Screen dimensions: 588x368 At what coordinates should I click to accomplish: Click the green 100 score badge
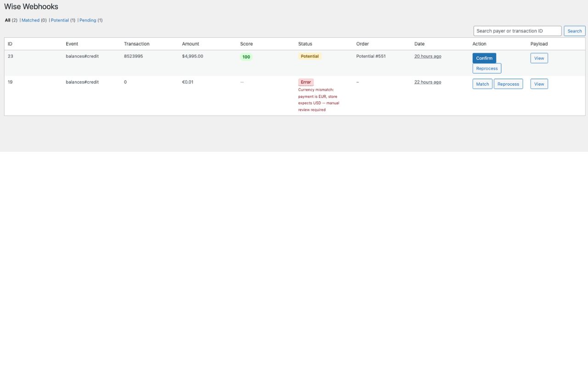246,57
